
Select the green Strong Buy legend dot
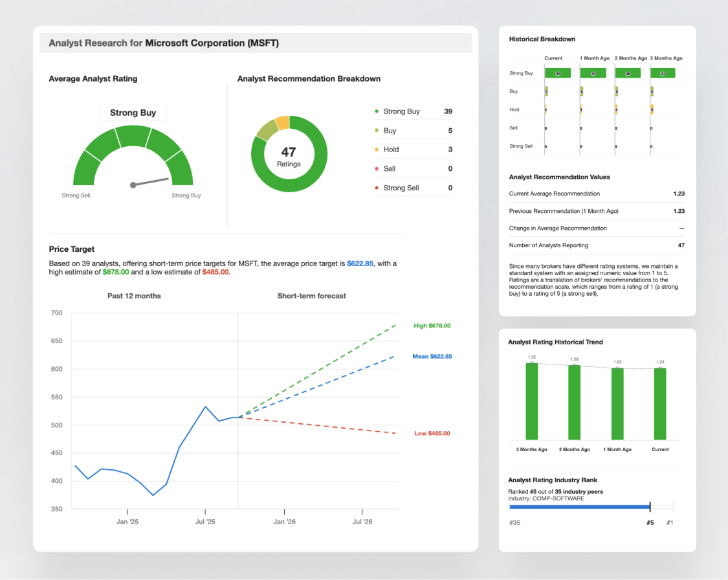(377, 111)
